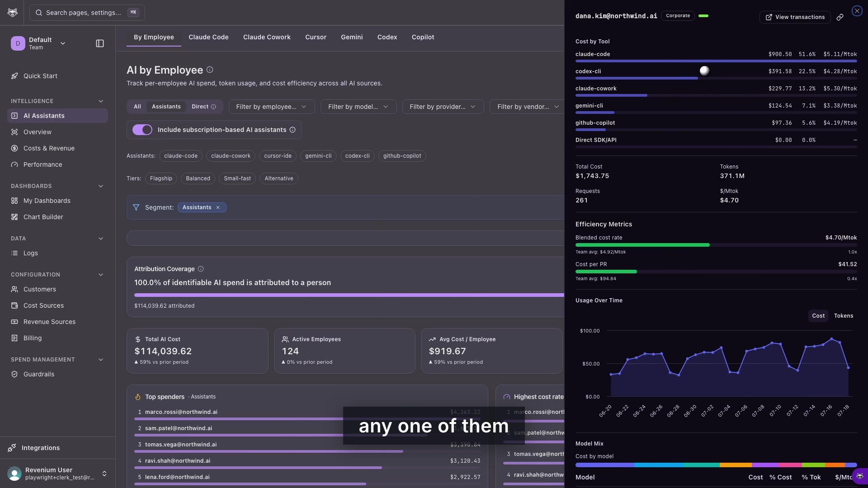The width and height of the screenshot is (868, 488).
Task: Select the Assistants segment option
Action: 166,107
